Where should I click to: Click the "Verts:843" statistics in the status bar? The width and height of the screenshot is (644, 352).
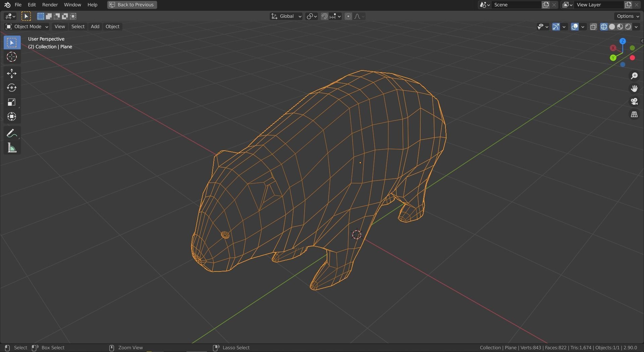click(x=531, y=348)
